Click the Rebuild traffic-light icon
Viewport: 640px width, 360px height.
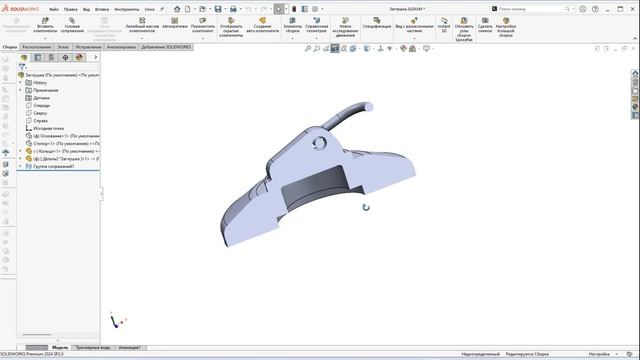point(294,9)
